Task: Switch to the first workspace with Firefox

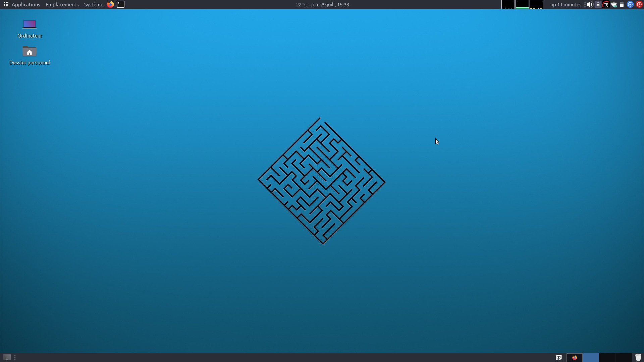Action: click(575, 358)
